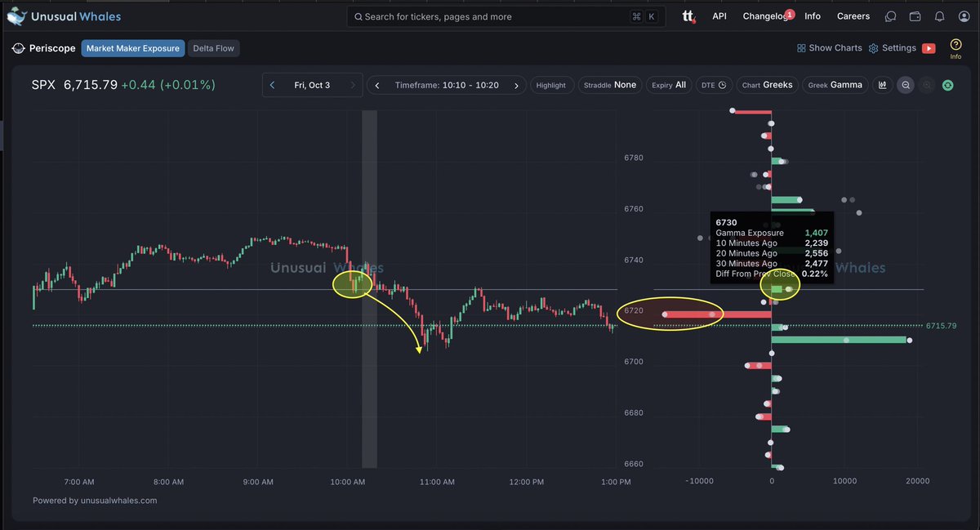This screenshot has width=980, height=530.
Task: Select the candlestick chart style icon
Action: [x=882, y=84]
